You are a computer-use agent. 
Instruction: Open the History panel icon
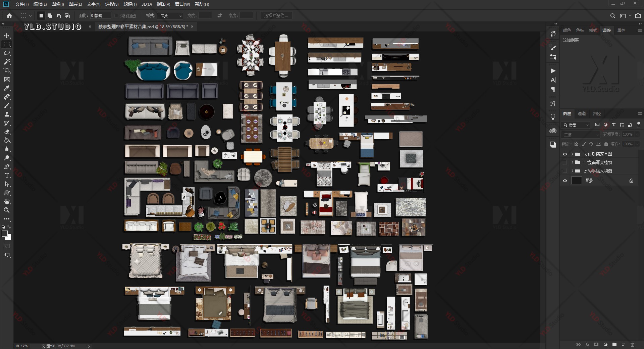[x=553, y=34]
